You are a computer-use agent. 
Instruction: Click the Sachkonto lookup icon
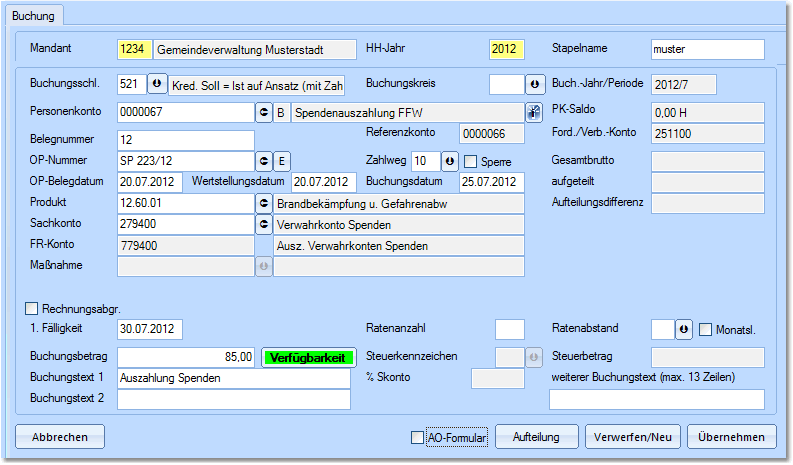point(265,225)
